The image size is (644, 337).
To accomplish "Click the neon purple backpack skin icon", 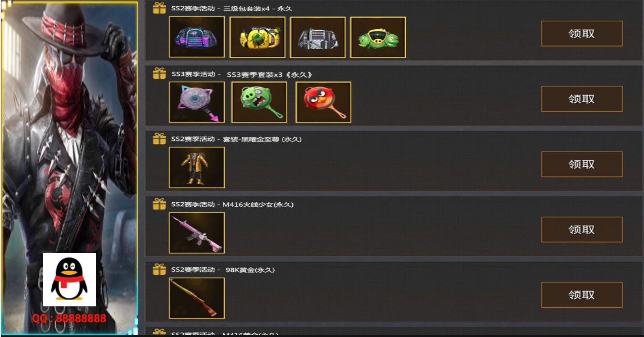I will tap(197, 37).
